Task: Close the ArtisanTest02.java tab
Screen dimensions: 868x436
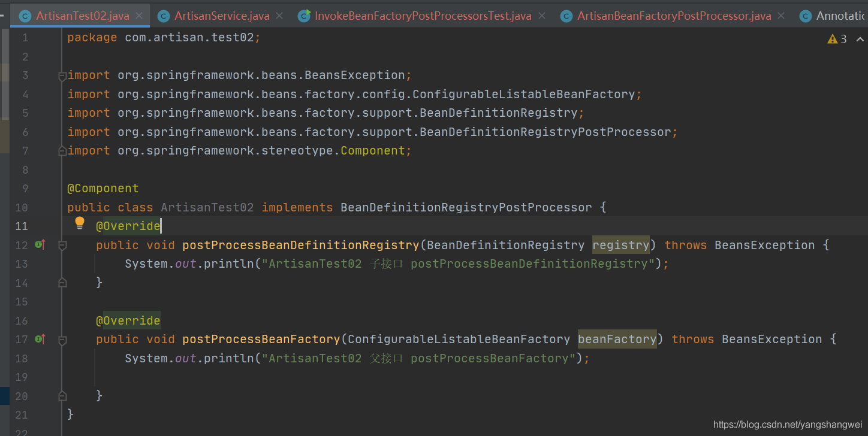Action: pyautogui.click(x=139, y=16)
